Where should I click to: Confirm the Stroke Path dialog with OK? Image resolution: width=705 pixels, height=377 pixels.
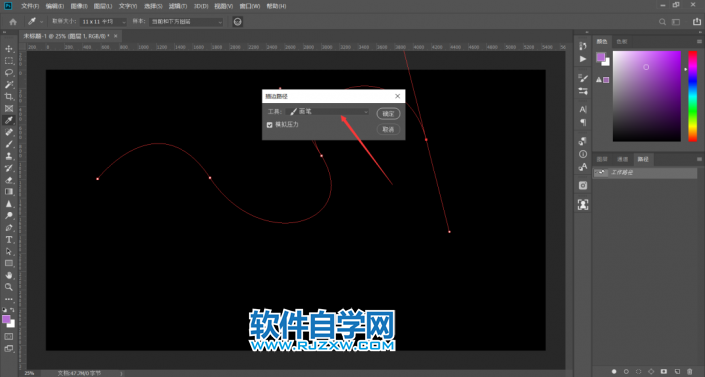(x=388, y=114)
